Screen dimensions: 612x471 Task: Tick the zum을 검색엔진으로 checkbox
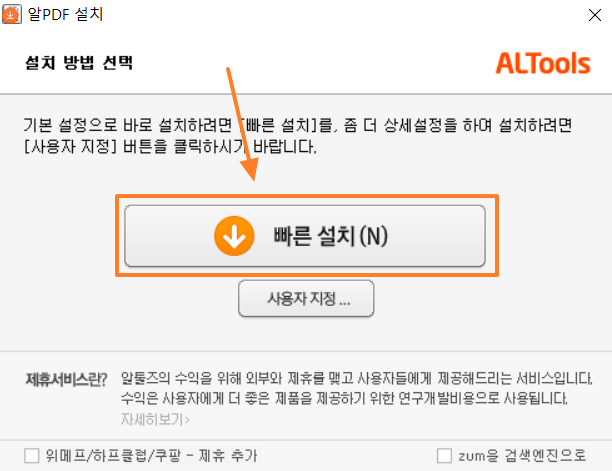[x=444, y=455]
